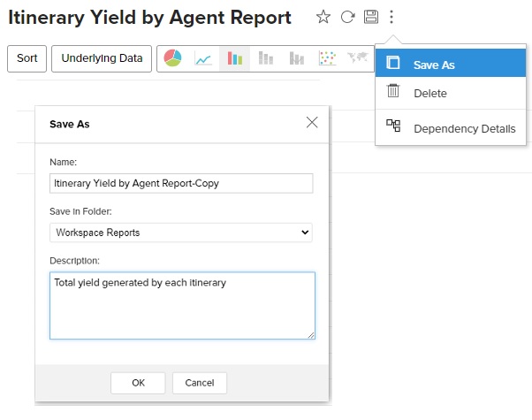Pick the scatter chart icon

click(x=327, y=58)
